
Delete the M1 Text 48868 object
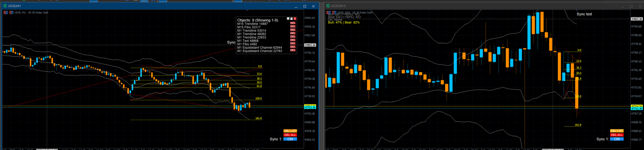click(x=293, y=40)
